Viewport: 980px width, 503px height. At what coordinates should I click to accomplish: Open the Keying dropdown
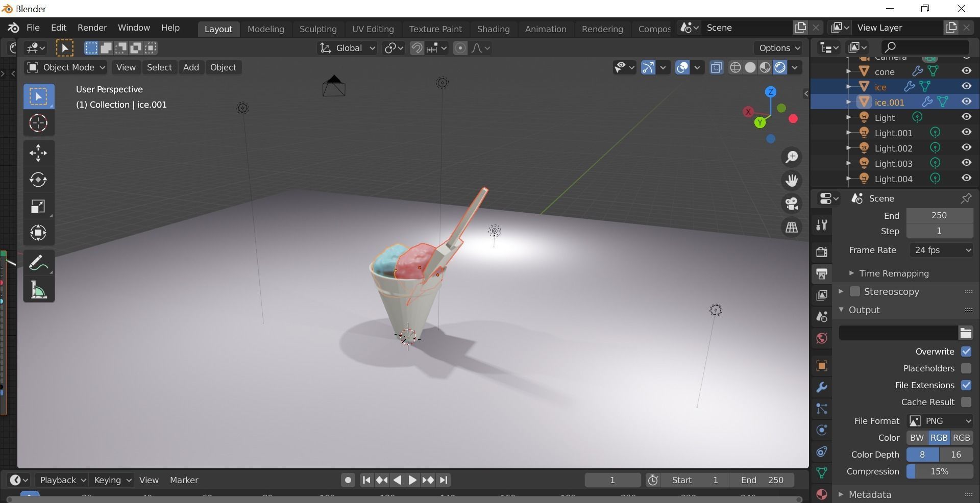pyautogui.click(x=112, y=481)
